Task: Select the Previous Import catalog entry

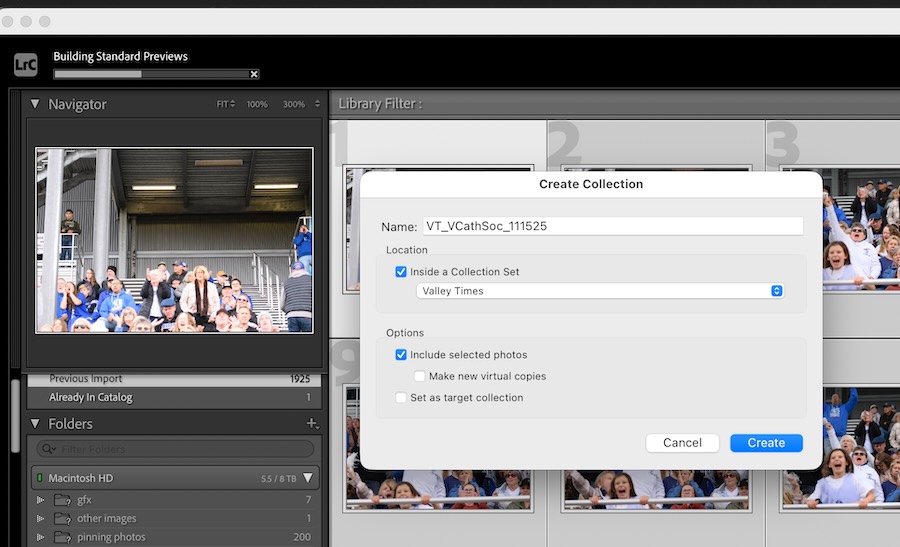Action: point(86,379)
